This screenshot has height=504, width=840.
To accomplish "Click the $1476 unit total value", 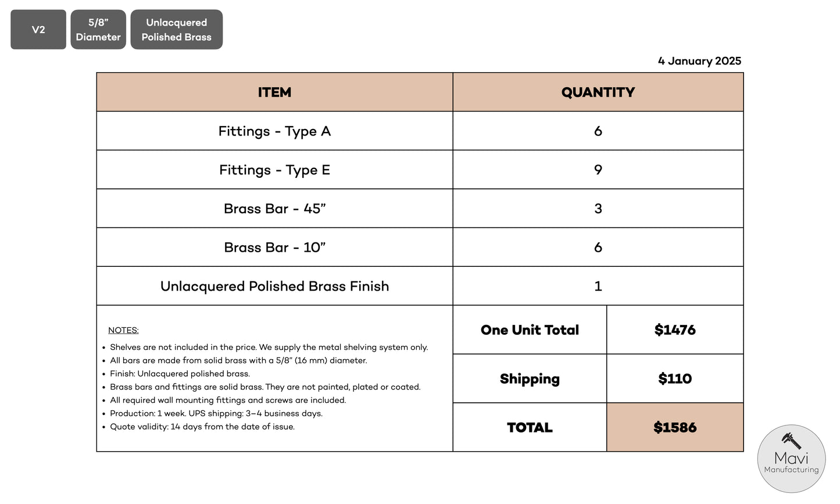I will [675, 330].
